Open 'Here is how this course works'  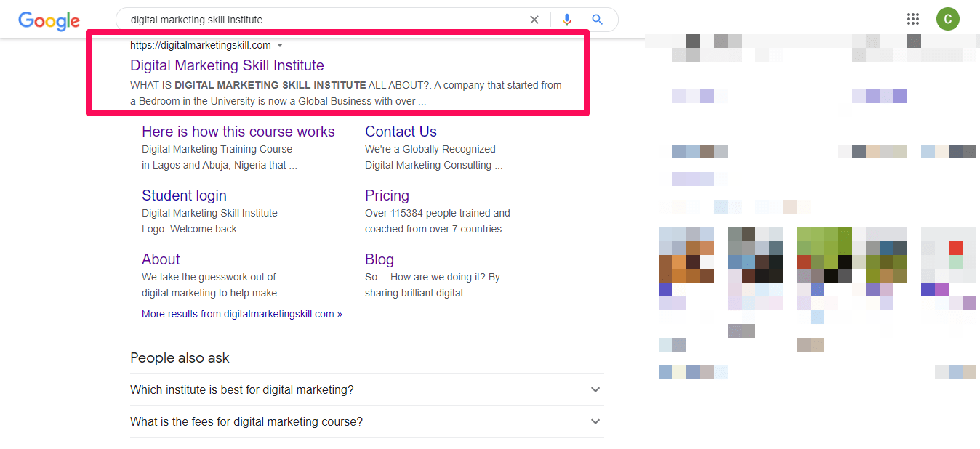238,132
